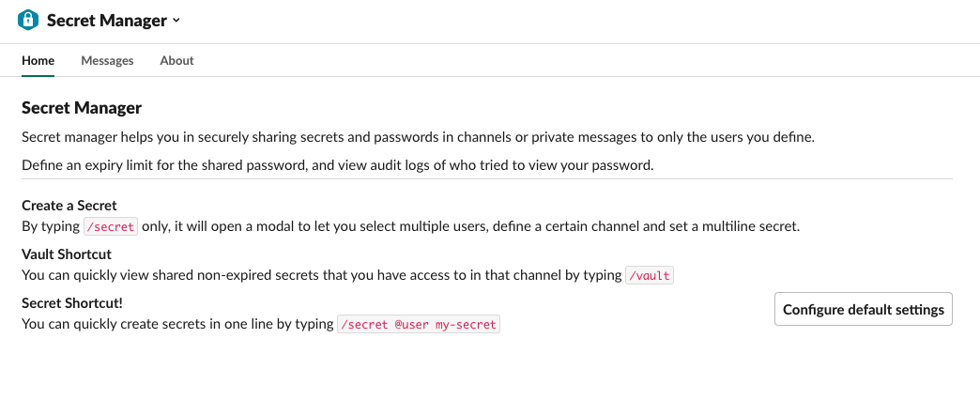Click the text about creating secrets in one line
The image size is (980, 400).
coord(178,324)
